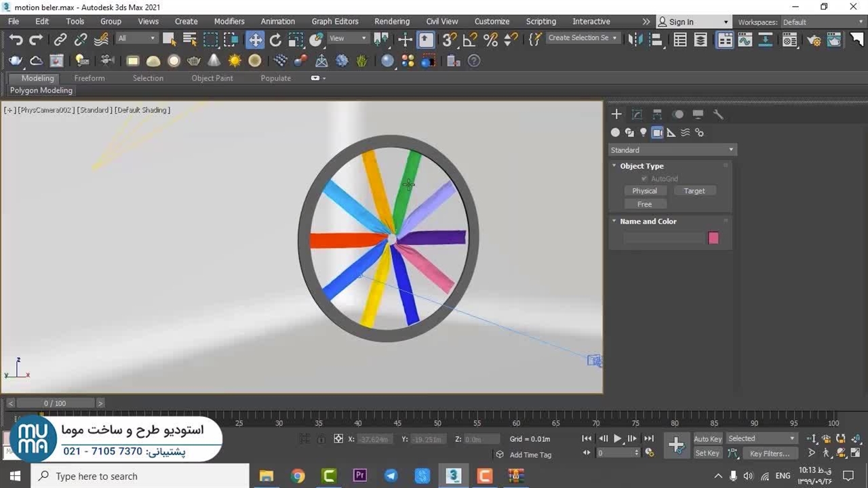Select the Move transform tool

[x=255, y=40]
